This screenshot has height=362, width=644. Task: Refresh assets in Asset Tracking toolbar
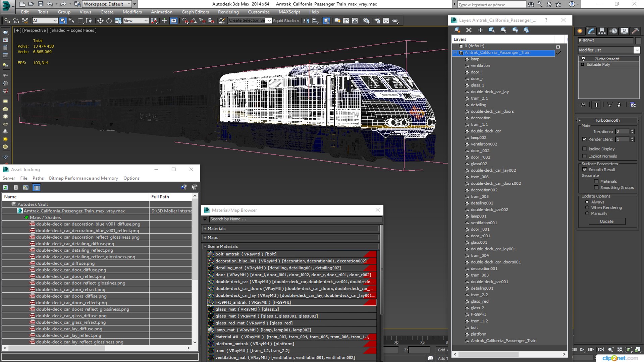click(5, 187)
